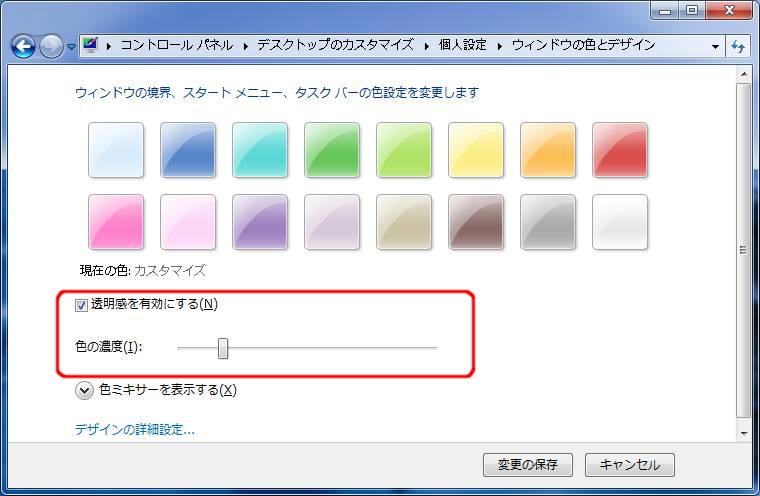Select the orange color swatch
Image resolution: width=760 pixels, height=496 pixels.
point(548,150)
